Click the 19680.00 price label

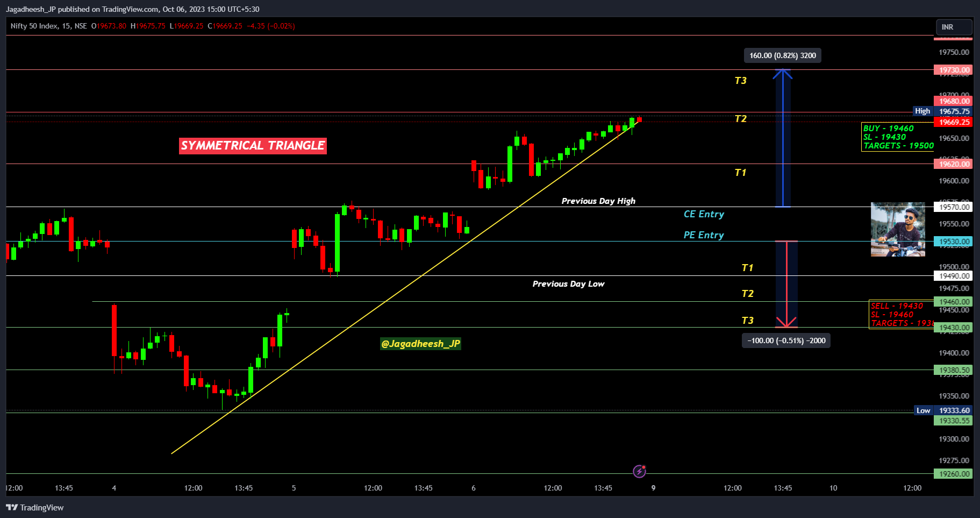click(x=953, y=101)
